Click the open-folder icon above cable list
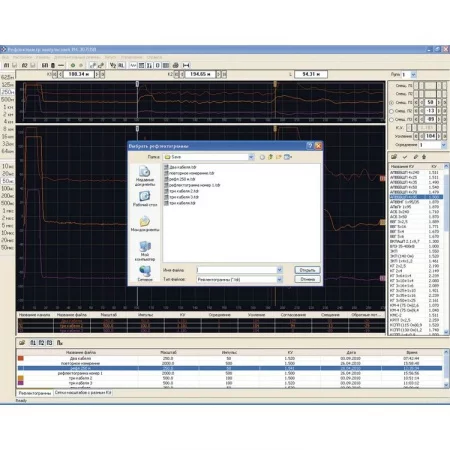Image resolution: width=450 pixels, height=450 pixels. coord(394,157)
